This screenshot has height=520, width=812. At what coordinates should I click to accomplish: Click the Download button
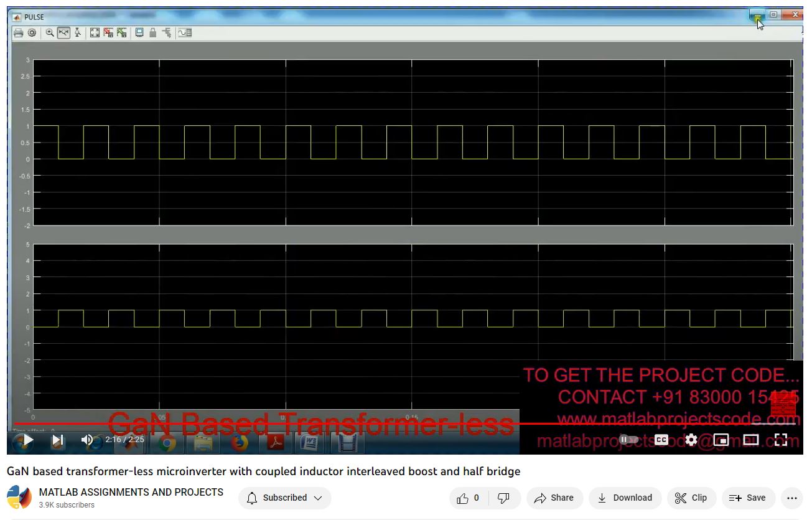(x=625, y=498)
